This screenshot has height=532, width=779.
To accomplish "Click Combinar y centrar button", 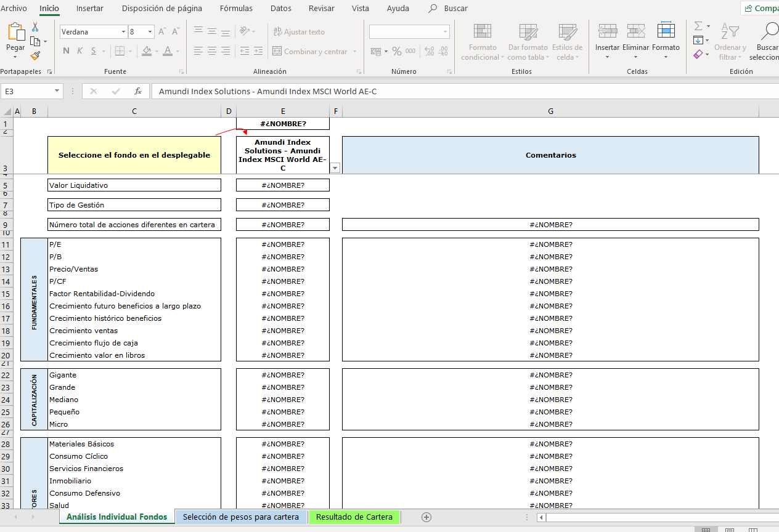I will click(x=310, y=52).
